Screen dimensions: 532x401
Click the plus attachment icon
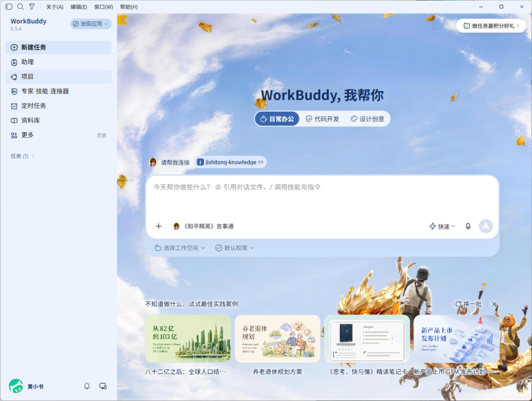click(x=159, y=226)
